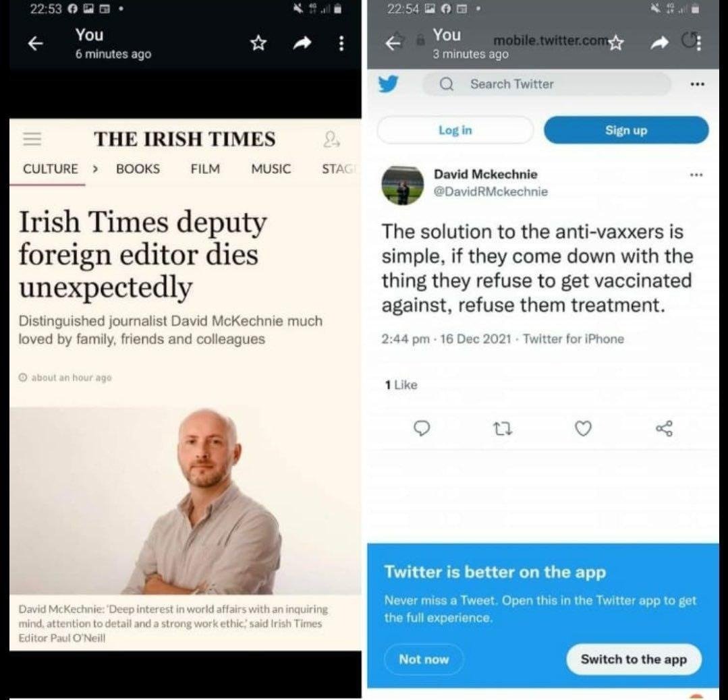Select the Music tab
The height and width of the screenshot is (700, 728).
(271, 169)
